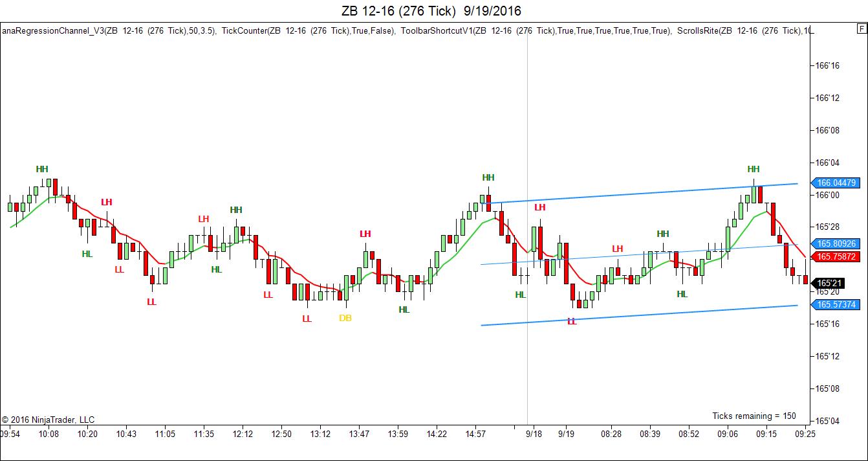The width and height of the screenshot is (868, 461).
Task: Click the red 165.75872 price marker
Action: coord(836,256)
